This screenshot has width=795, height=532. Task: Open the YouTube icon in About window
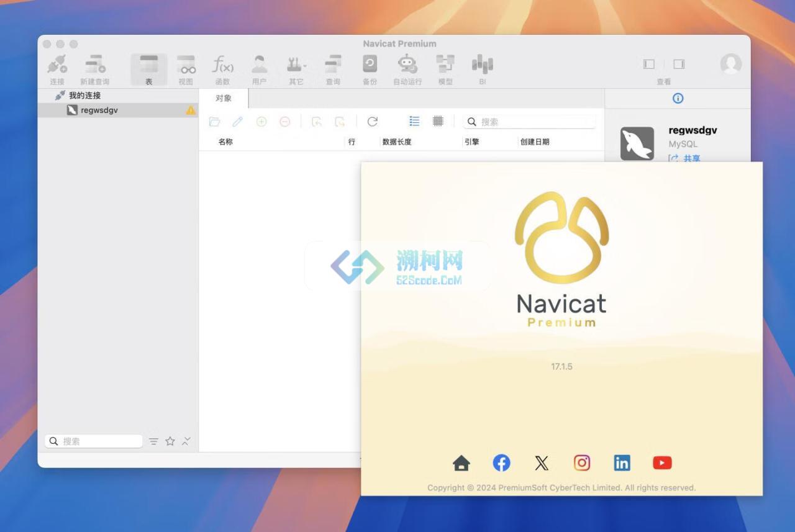pyautogui.click(x=662, y=463)
